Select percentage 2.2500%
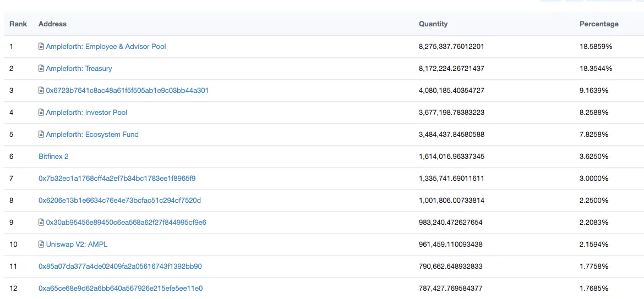Screen dimensions: 644x299 click(594, 201)
